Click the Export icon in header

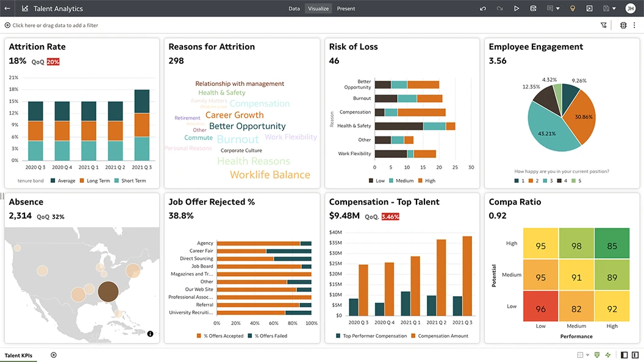589,9
